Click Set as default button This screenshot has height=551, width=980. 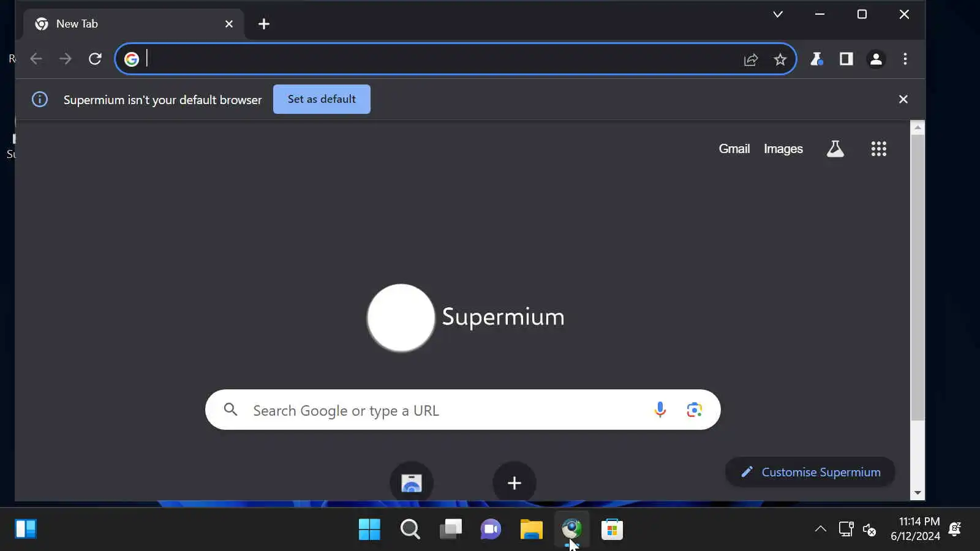pyautogui.click(x=322, y=99)
